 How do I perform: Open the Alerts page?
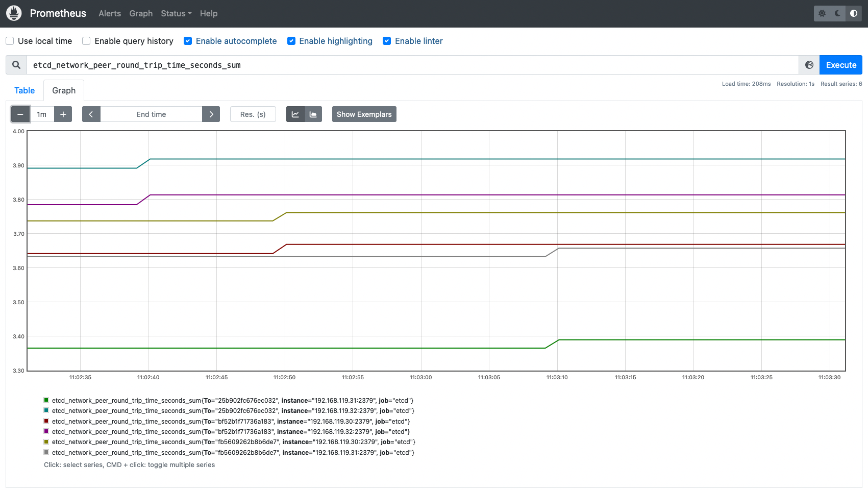(x=110, y=13)
